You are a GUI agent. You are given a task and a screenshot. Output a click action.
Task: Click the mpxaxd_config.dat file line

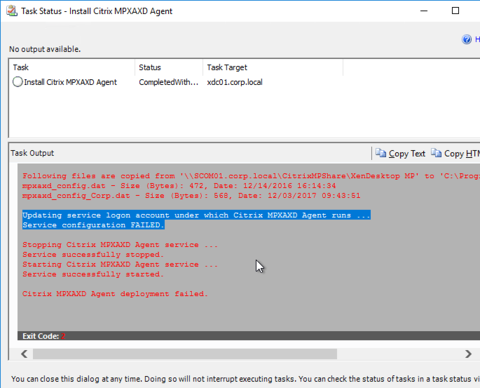179,186
